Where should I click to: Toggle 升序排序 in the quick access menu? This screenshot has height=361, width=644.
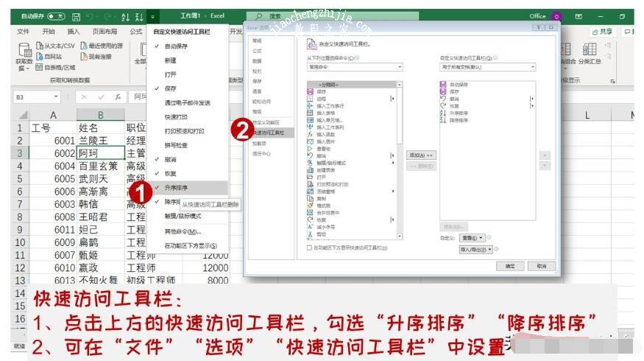[188, 187]
